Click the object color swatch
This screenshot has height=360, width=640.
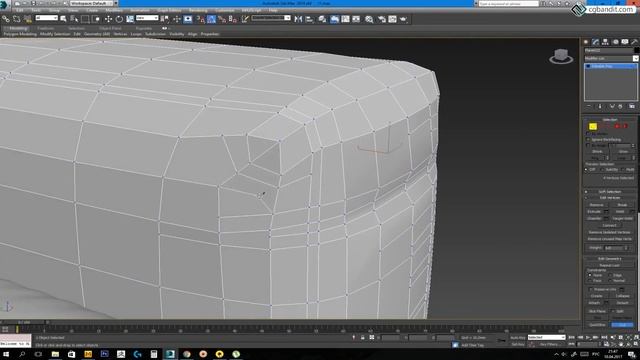tap(636, 51)
